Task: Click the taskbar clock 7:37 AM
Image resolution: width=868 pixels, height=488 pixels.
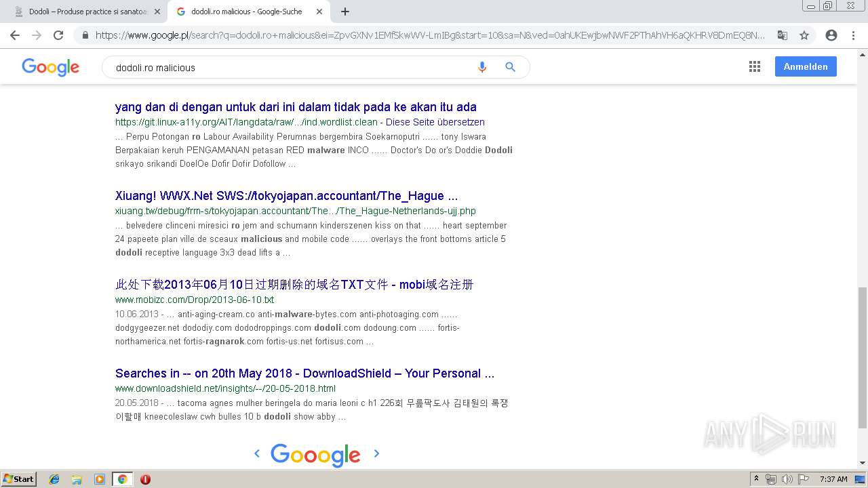Action: [x=833, y=479]
